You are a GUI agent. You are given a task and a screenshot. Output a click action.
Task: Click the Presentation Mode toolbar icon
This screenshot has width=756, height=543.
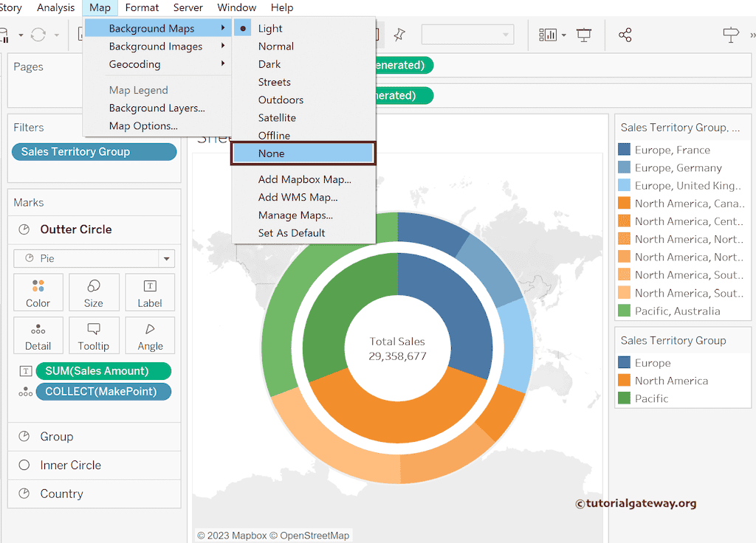point(584,35)
